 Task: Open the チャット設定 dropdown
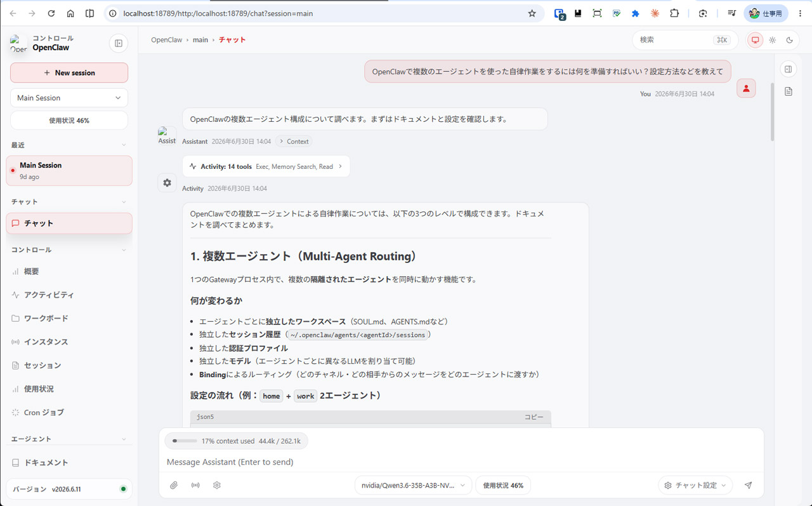pos(695,485)
